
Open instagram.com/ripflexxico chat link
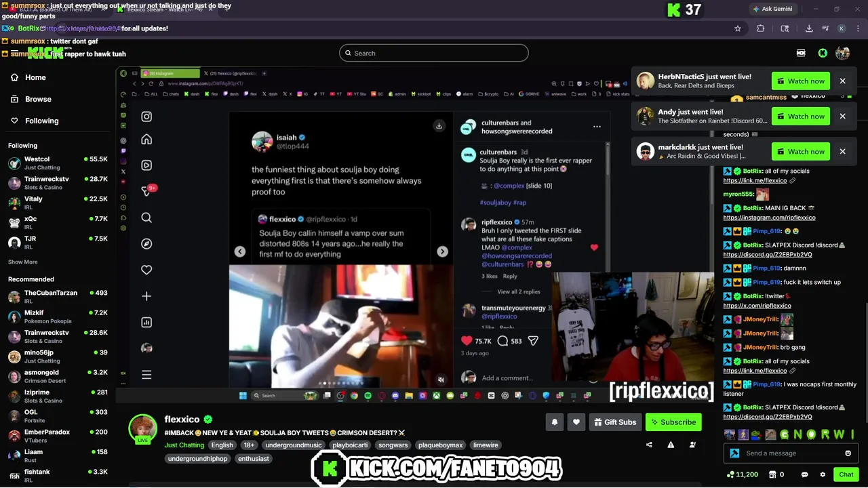coord(769,218)
